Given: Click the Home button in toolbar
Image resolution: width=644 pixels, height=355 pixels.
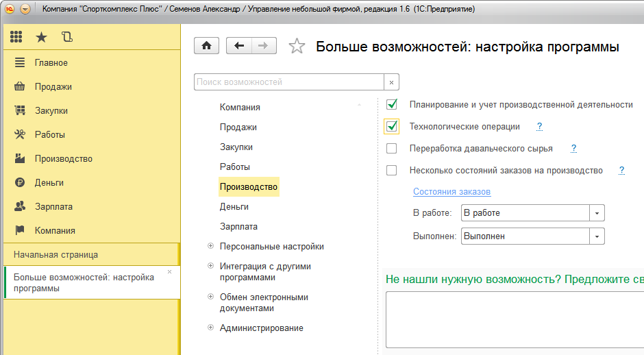Looking at the screenshot, I should 206,46.
